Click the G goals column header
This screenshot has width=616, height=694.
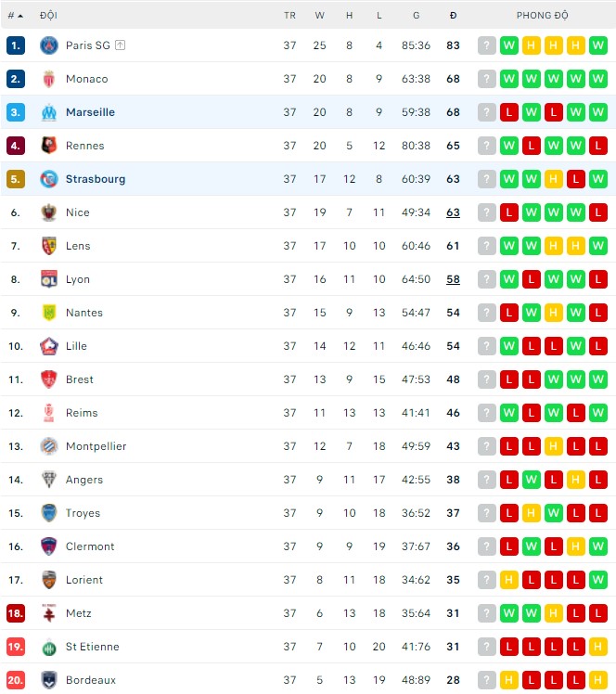pos(416,16)
